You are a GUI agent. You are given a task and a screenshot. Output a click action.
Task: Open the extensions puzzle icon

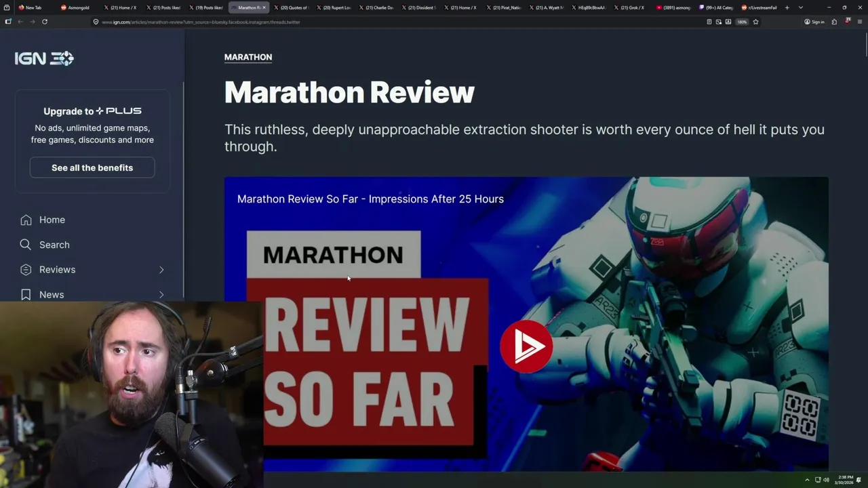coord(834,22)
